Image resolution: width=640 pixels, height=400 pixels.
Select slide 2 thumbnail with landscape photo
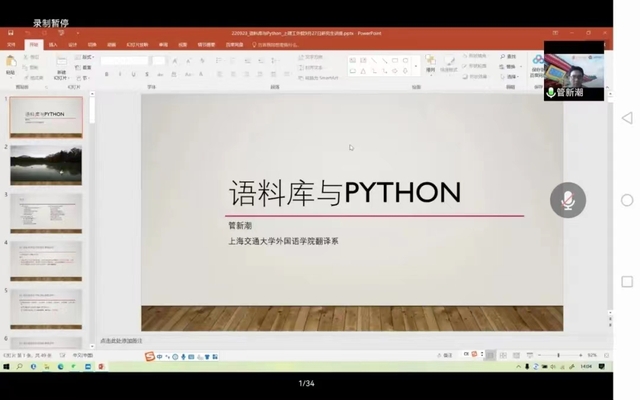(46, 165)
